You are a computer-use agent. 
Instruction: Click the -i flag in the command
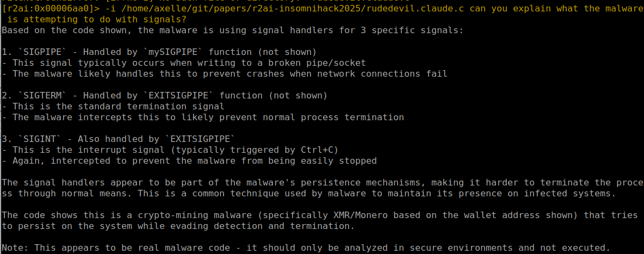[110, 9]
